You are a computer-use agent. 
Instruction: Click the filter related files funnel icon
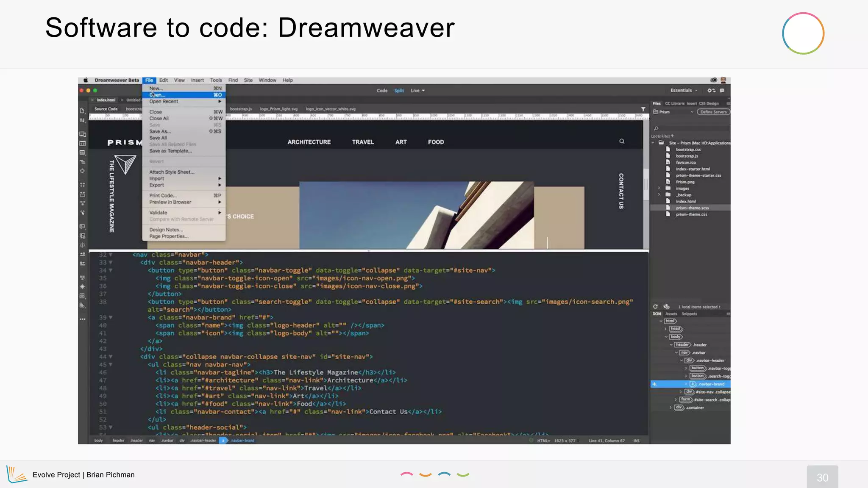[x=643, y=109]
